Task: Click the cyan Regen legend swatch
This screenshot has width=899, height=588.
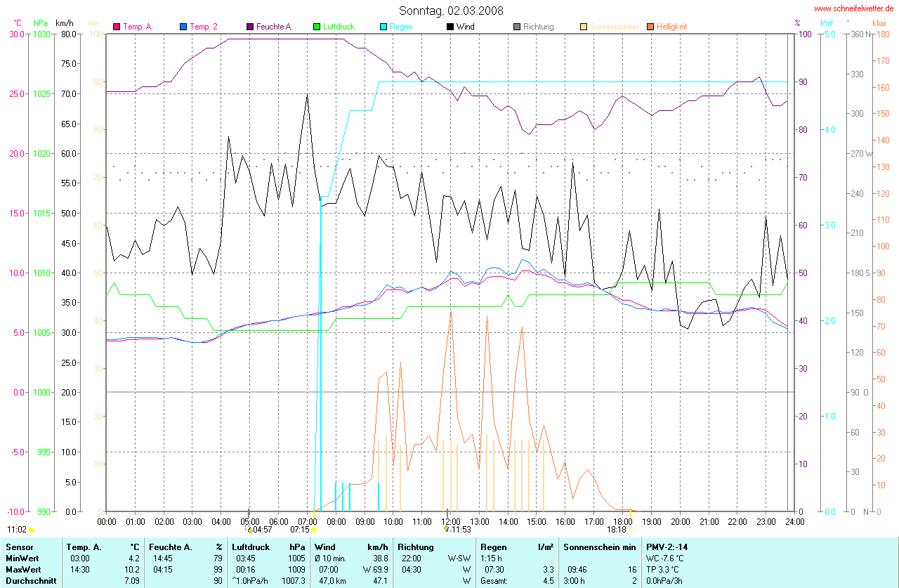Action: point(383,27)
